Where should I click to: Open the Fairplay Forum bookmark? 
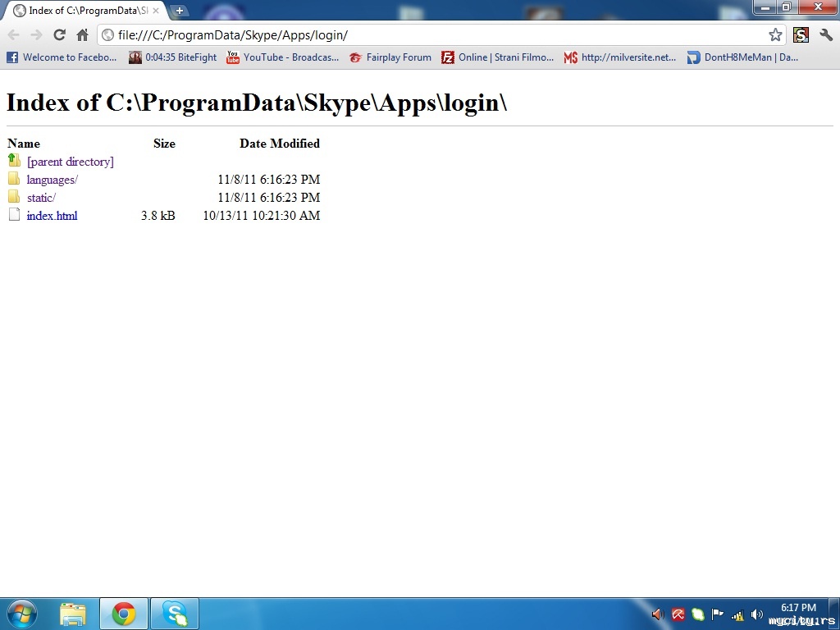point(390,57)
